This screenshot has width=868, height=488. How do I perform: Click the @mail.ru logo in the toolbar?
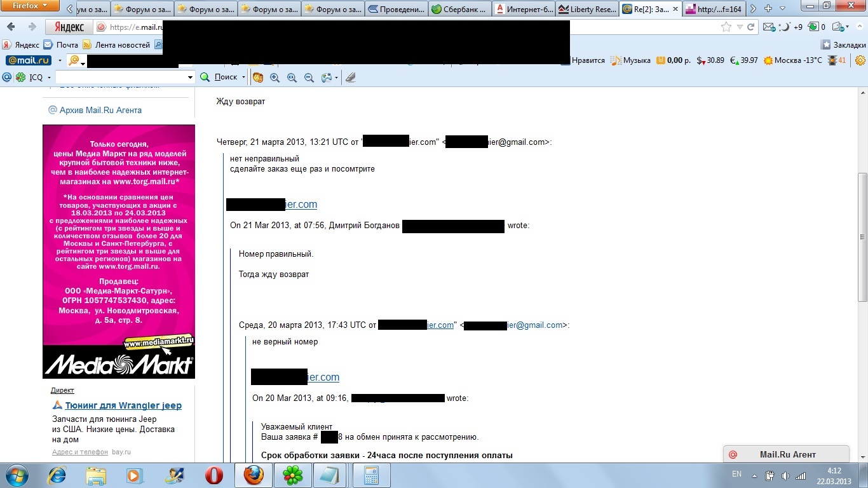pos(29,60)
